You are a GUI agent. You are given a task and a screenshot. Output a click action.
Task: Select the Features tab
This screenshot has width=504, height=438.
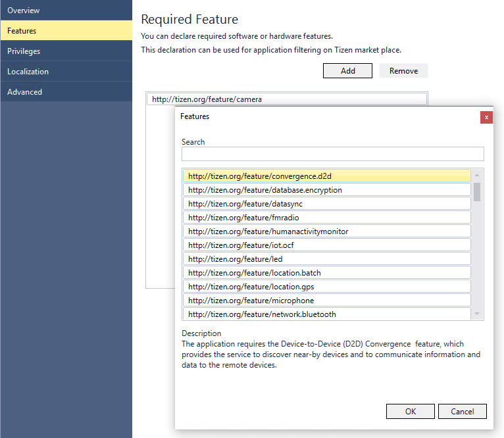[66, 31]
